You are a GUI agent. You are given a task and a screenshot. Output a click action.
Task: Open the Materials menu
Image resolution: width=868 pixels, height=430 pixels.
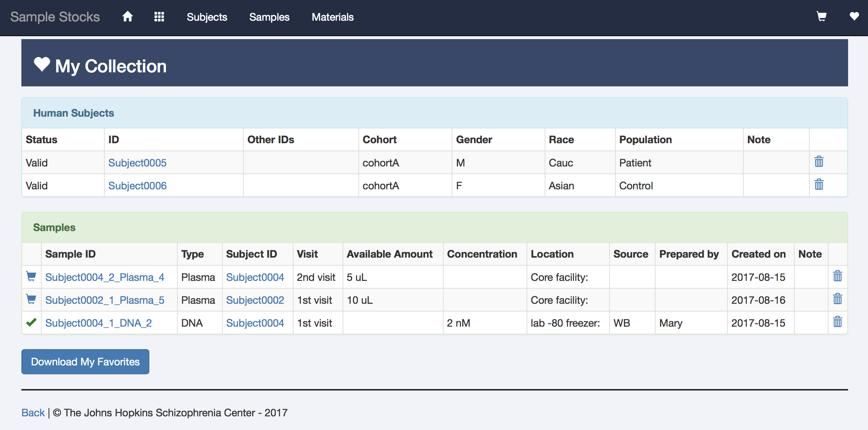click(333, 17)
